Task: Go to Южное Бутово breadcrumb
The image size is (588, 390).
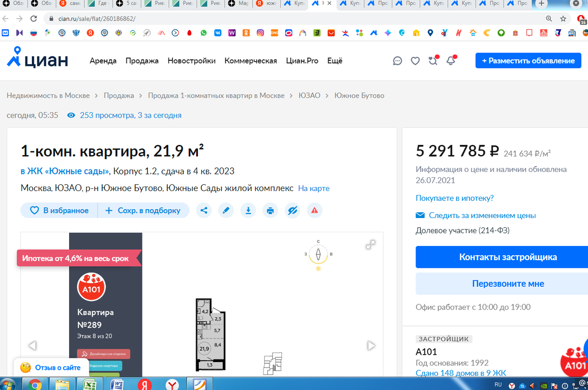Action: pyautogui.click(x=359, y=96)
